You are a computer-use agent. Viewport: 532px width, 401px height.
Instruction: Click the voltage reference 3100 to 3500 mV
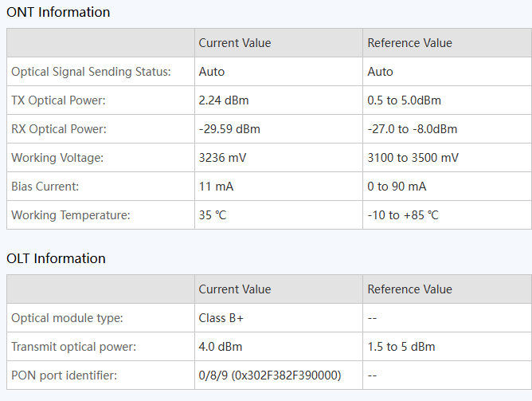[413, 158]
